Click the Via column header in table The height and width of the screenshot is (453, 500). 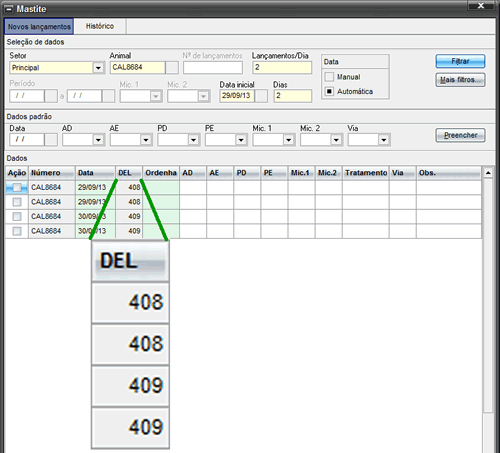point(403,173)
